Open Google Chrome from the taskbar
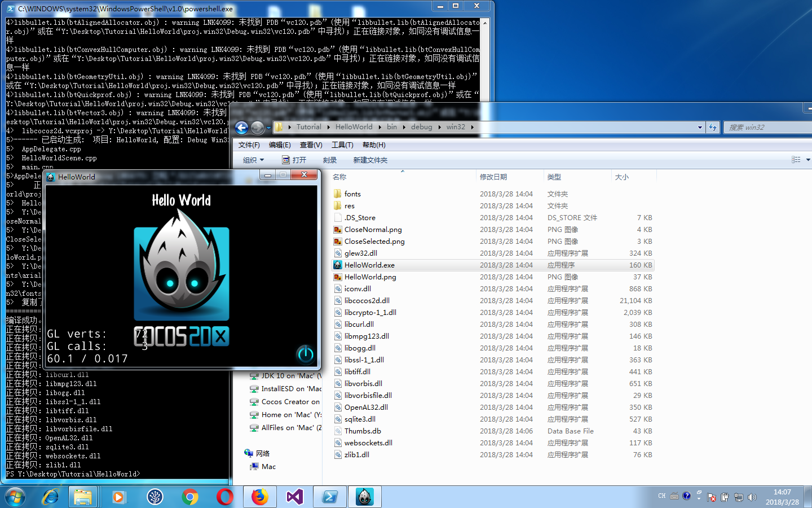 [x=190, y=497]
